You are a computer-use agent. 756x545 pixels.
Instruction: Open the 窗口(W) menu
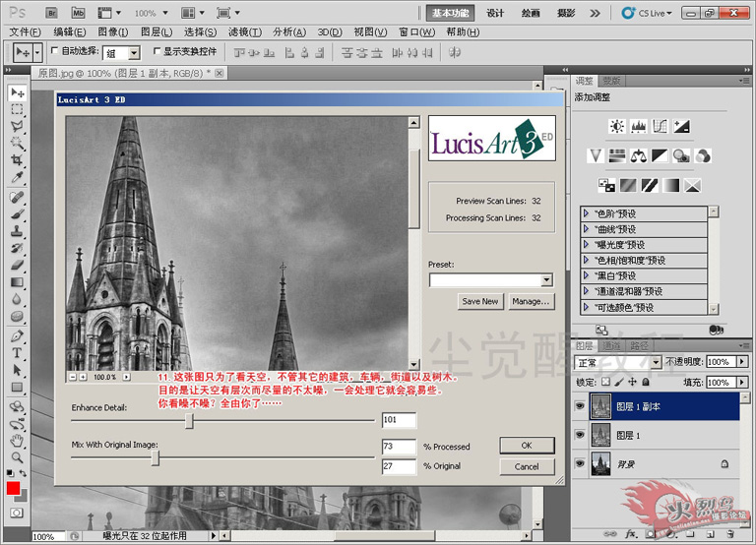pos(416,31)
